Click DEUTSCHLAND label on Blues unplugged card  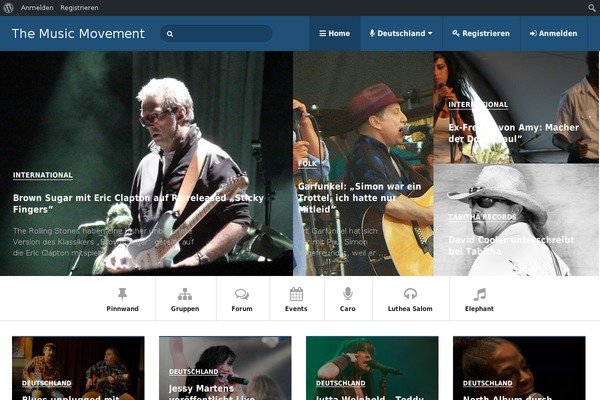(x=47, y=383)
